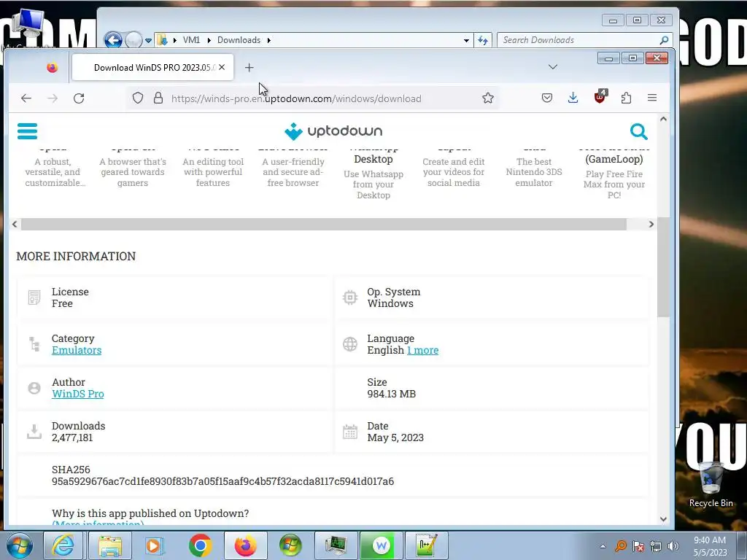The width and height of the screenshot is (747, 560).
Task: Open the Whatsapp Desktop app card
Action: [373, 174]
